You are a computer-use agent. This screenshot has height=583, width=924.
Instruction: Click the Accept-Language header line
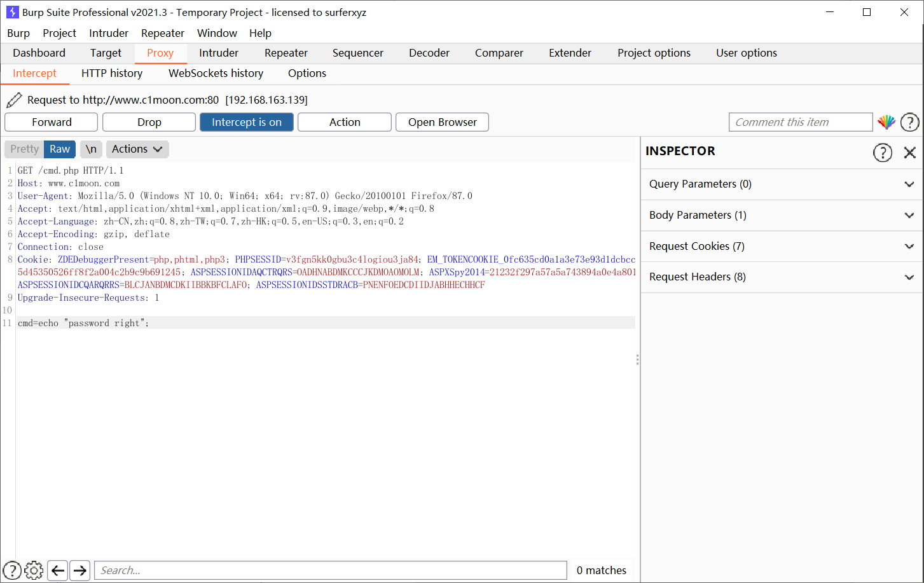pos(210,221)
